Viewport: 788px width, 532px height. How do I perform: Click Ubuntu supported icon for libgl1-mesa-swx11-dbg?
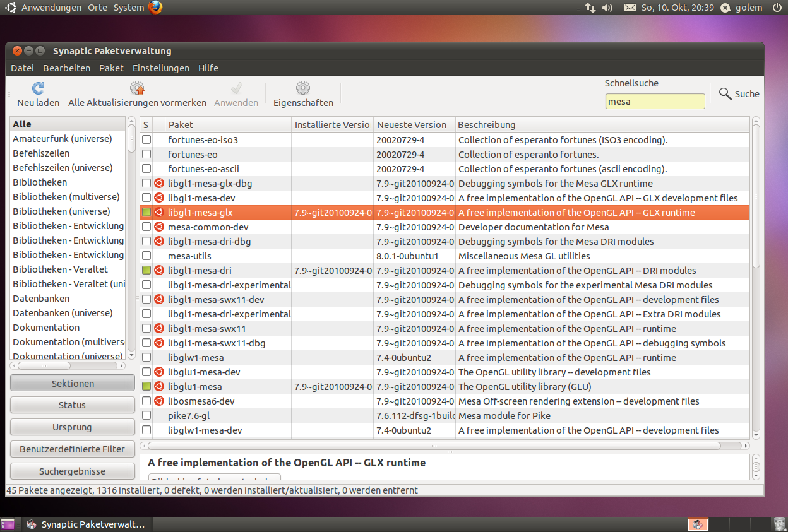159,343
